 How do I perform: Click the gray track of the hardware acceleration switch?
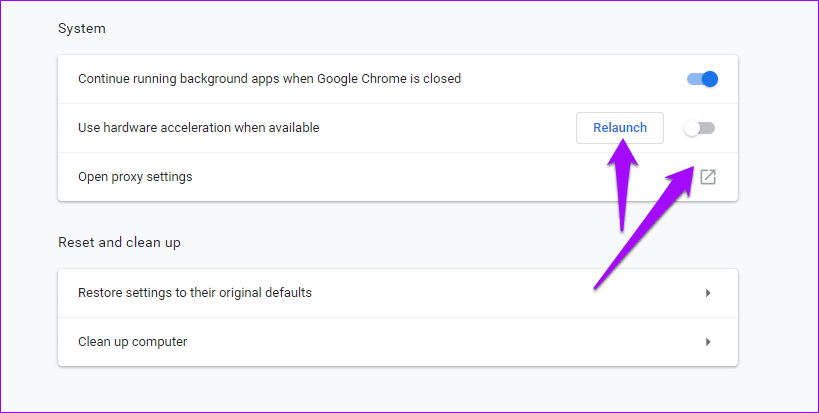click(708, 128)
